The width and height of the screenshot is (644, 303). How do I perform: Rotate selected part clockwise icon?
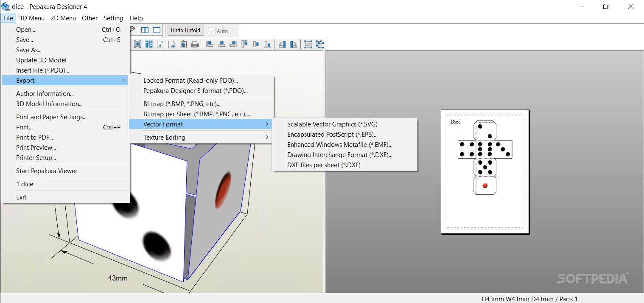pyautogui.click(x=294, y=44)
